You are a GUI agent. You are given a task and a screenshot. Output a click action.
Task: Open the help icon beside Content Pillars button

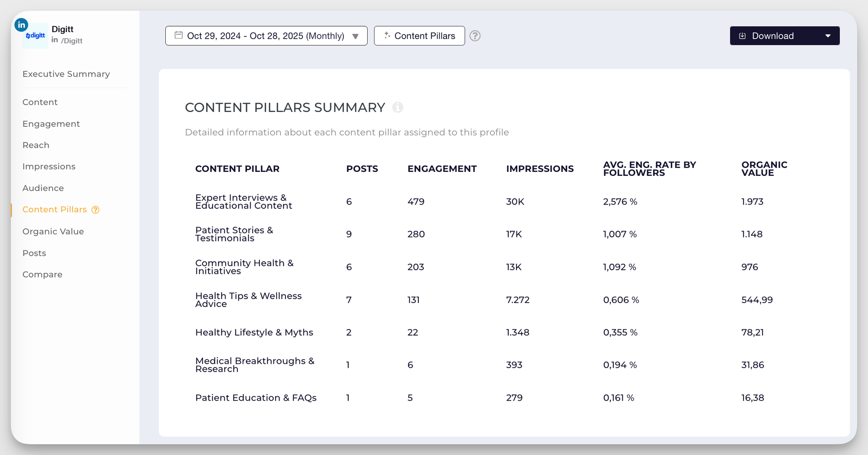[475, 36]
